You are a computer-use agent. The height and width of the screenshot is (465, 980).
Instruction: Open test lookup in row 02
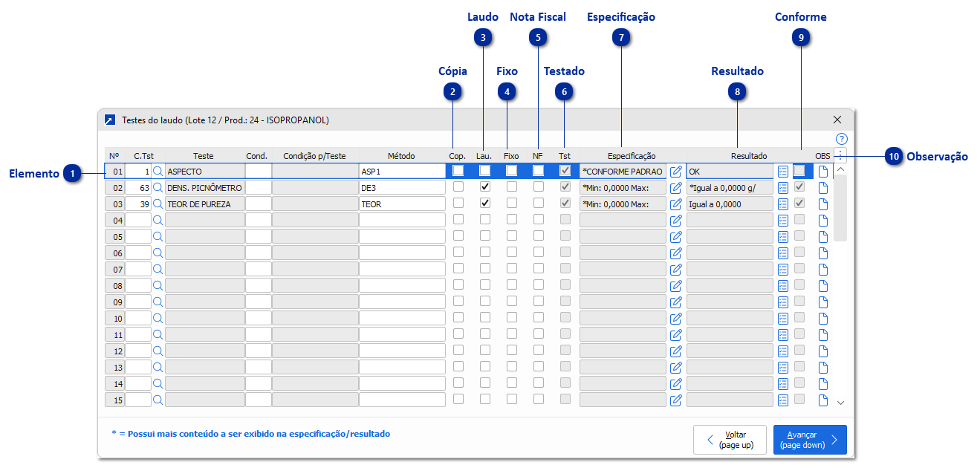point(158,187)
